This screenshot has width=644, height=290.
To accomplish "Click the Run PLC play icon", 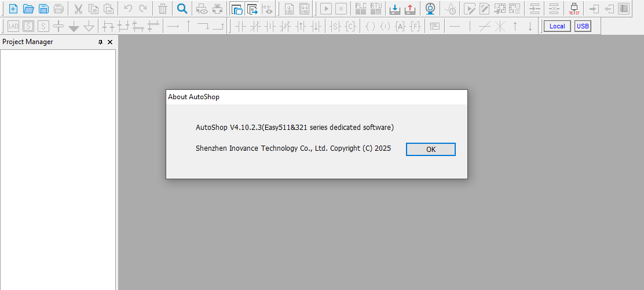I will 326,9.
